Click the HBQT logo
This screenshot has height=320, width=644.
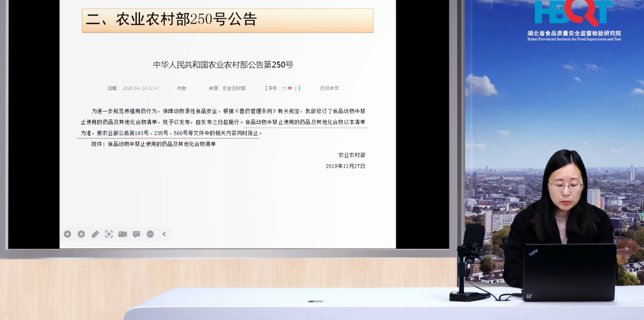point(573,13)
